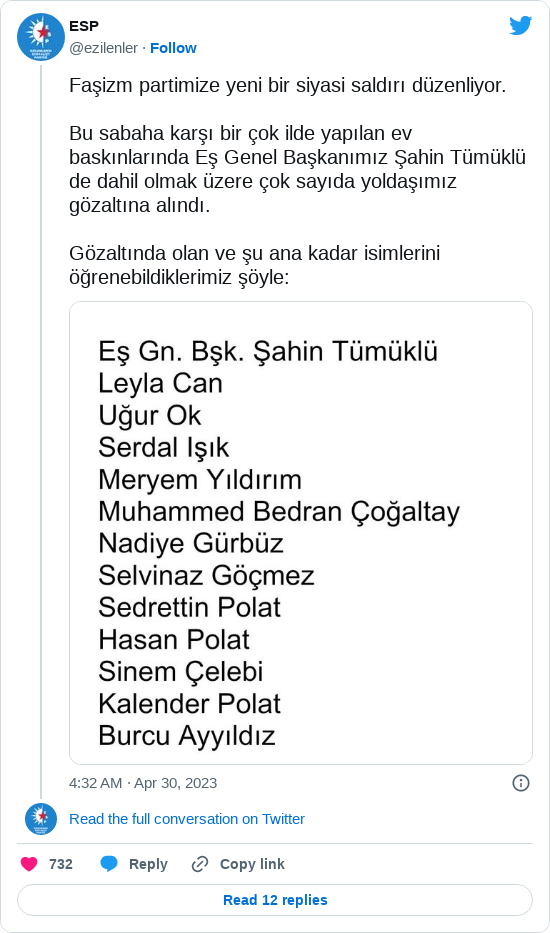Viewport: 550px width, 933px height.
Task: Open the detainee names list image
Action: (301, 533)
